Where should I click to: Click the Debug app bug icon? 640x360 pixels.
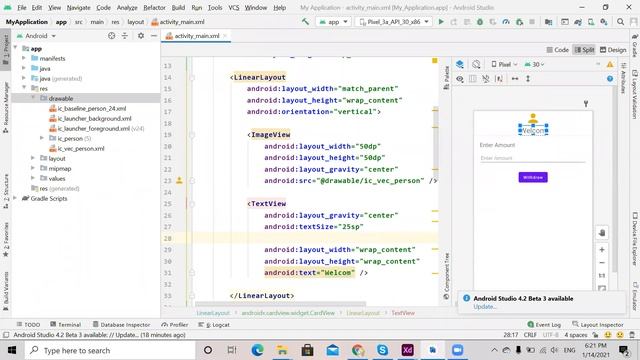[480, 22]
